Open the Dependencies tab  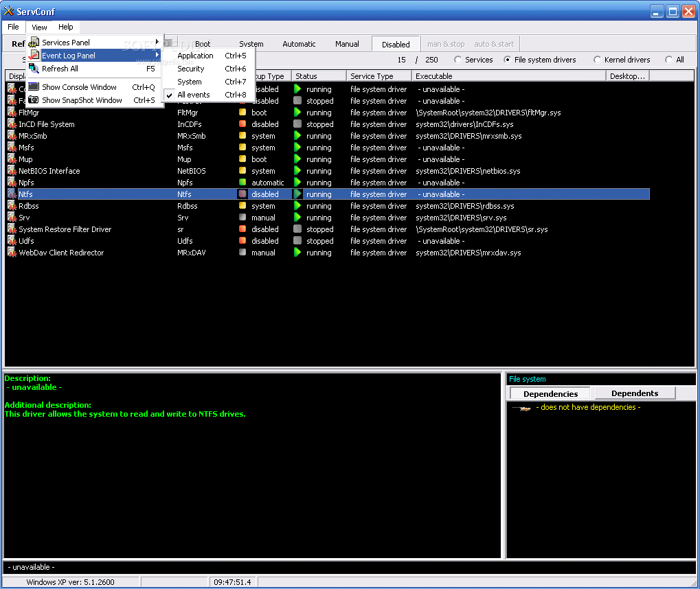click(550, 393)
